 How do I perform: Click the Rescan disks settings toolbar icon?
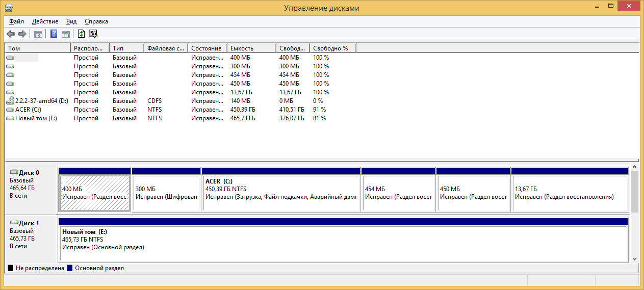pos(93,34)
